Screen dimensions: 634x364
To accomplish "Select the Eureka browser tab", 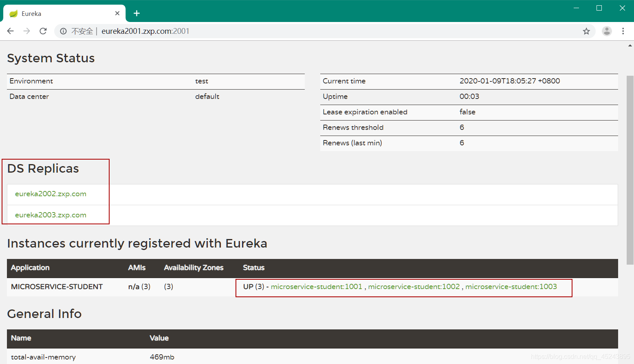I will (x=64, y=13).
